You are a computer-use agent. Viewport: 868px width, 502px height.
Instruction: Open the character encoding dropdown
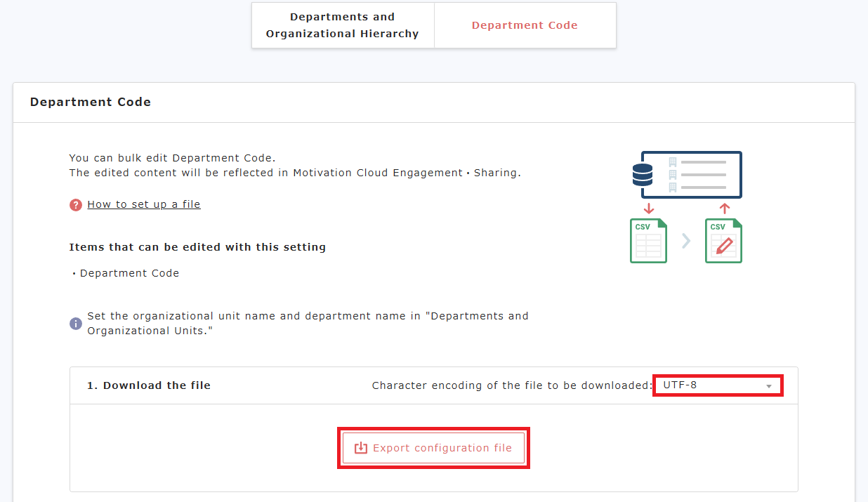[716, 385]
